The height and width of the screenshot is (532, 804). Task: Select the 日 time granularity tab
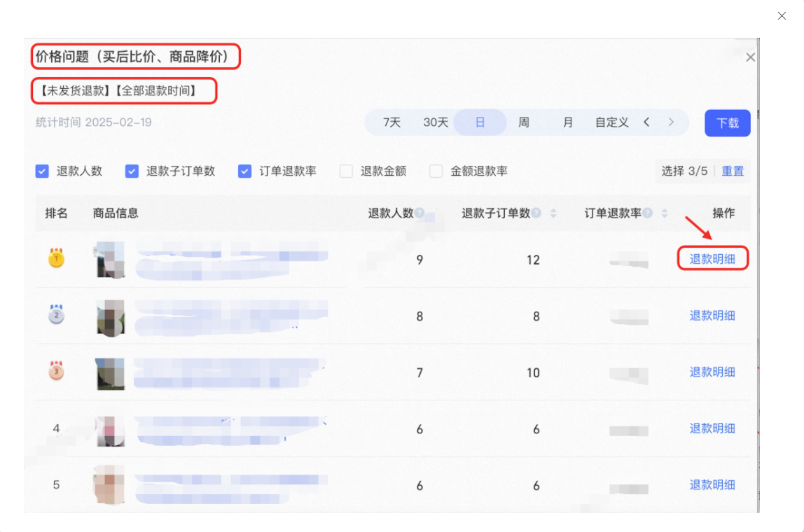(480, 122)
